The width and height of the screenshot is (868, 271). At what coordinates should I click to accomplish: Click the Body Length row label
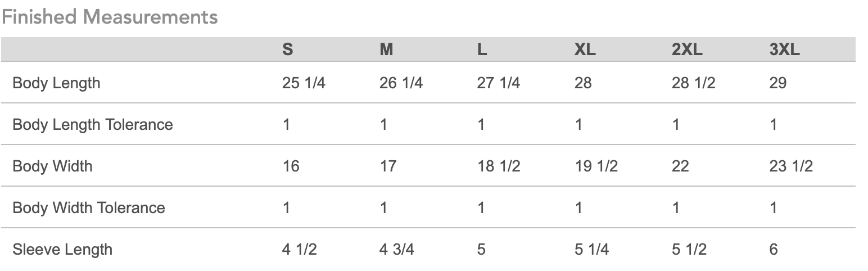click(x=56, y=83)
